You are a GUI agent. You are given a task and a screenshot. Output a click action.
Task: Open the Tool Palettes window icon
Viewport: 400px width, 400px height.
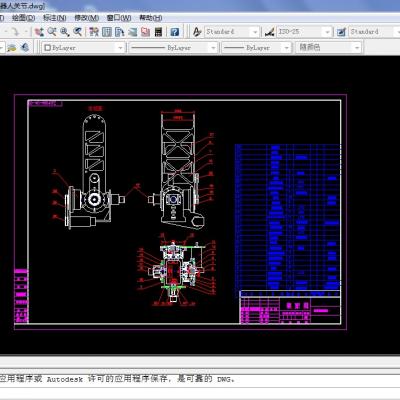119,32
